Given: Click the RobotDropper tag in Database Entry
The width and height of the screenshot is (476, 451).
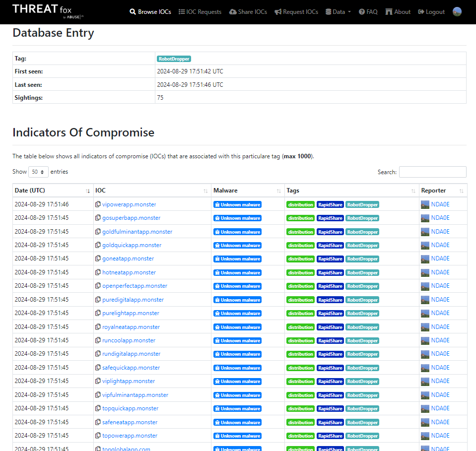Looking at the screenshot, I should (x=174, y=59).
